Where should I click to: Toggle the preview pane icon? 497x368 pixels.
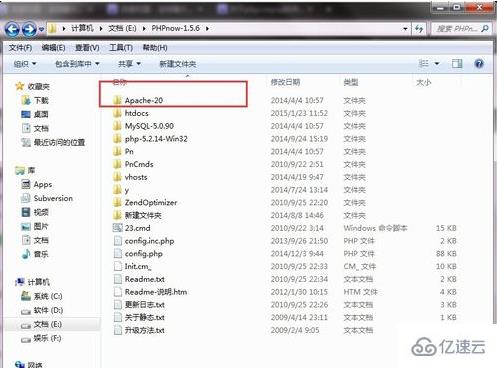click(457, 63)
